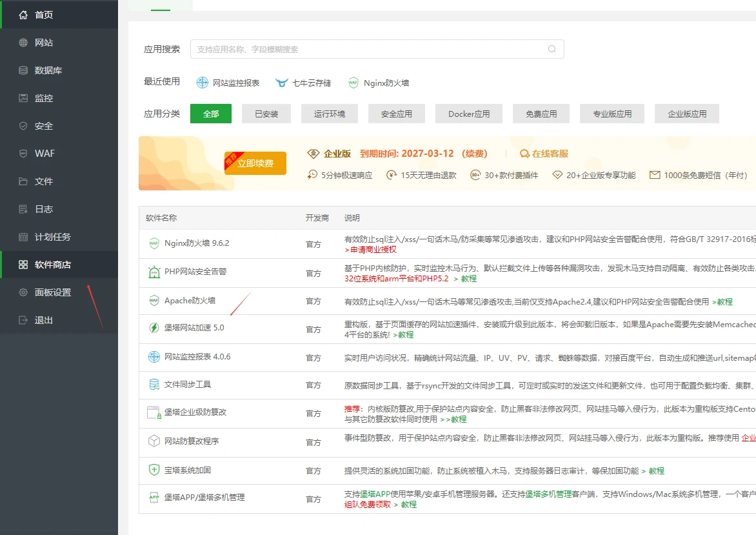Click the monitor chart icon beside 监控
Image resolution: width=756 pixels, height=535 pixels.
pyautogui.click(x=23, y=98)
